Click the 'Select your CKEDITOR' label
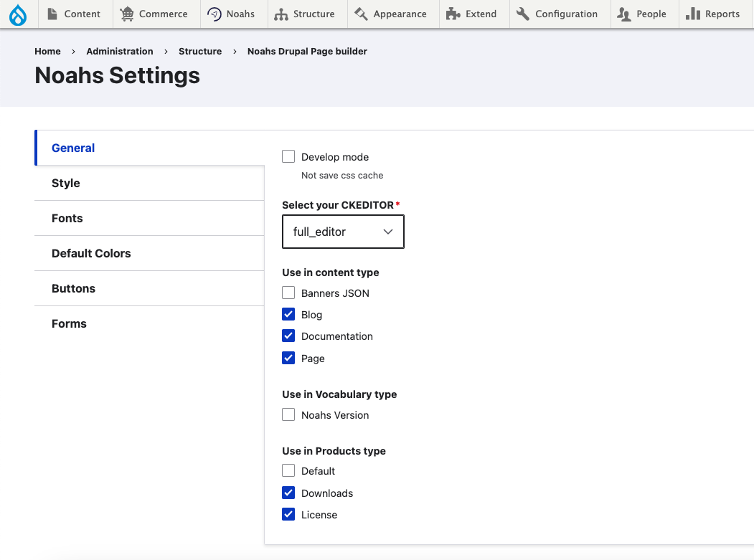The image size is (754, 560). [x=338, y=205]
